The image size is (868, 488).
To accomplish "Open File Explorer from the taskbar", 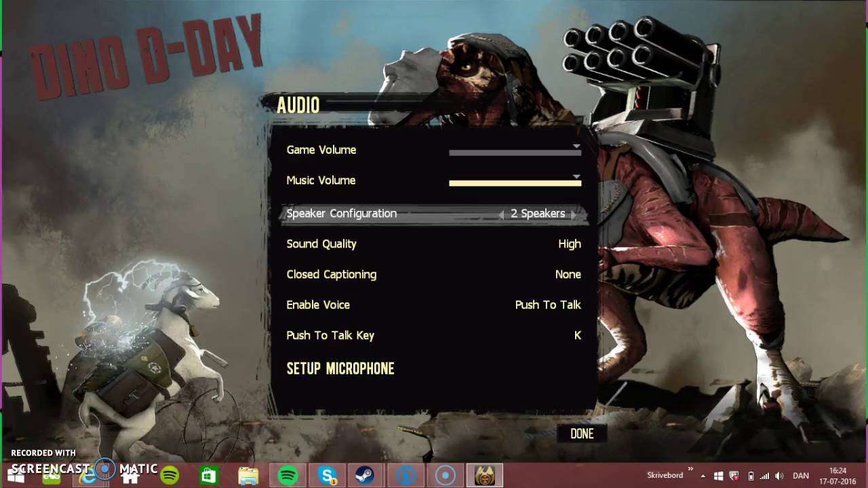I will (x=248, y=475).
